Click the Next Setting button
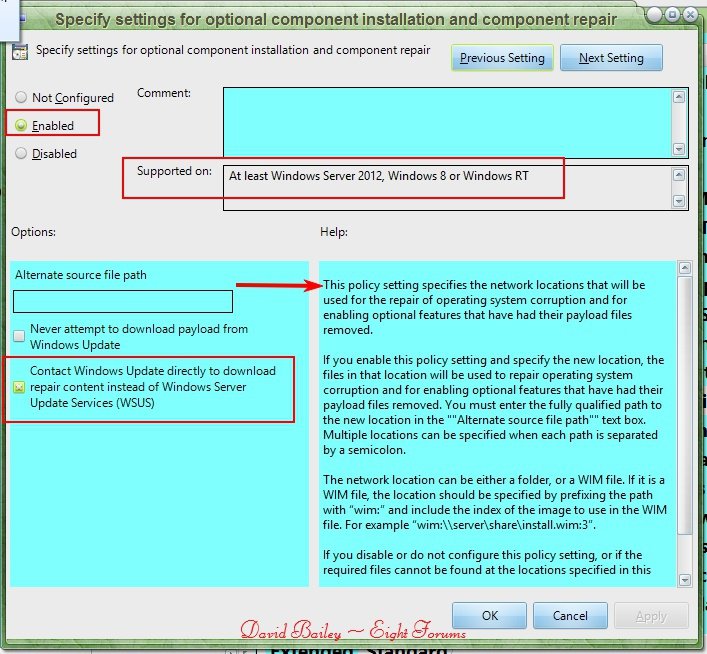This screenshot has height=654, width=707. point(611,58)
